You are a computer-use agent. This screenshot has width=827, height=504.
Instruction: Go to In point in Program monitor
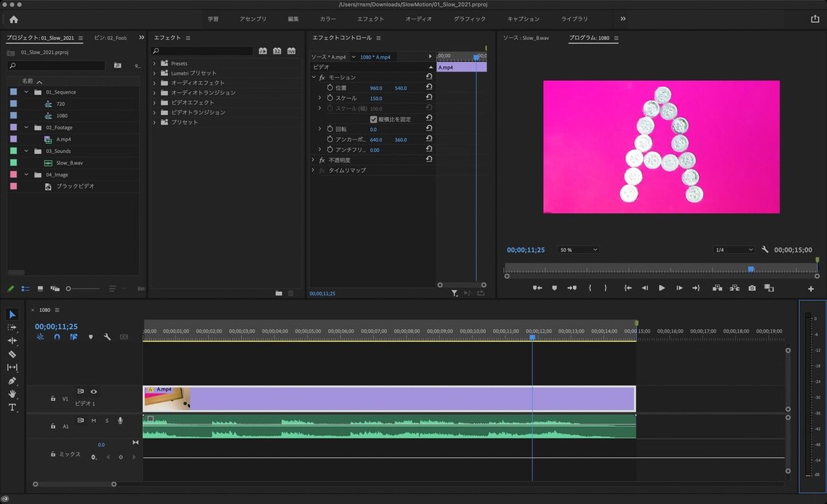tap(628, 288)
